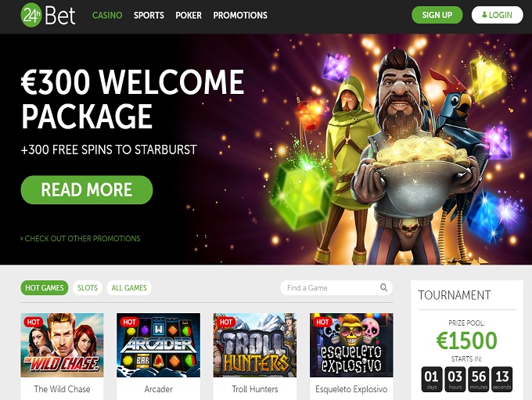Click the magnifier search icon
Viewport: 532px width, 400px height.
(x=383, y=287)
